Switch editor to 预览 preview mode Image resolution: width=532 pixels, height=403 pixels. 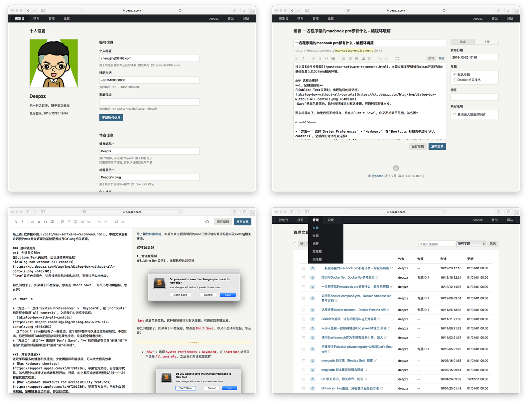[x=441, y=59]
